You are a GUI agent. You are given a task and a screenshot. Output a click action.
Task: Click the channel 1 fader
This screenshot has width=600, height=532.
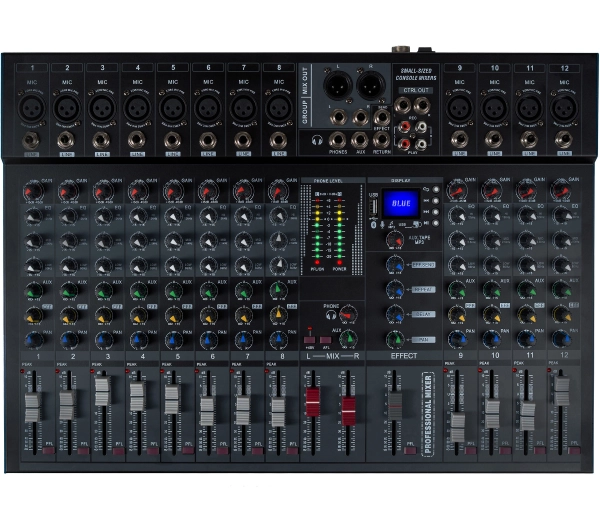tap(33, 406)
